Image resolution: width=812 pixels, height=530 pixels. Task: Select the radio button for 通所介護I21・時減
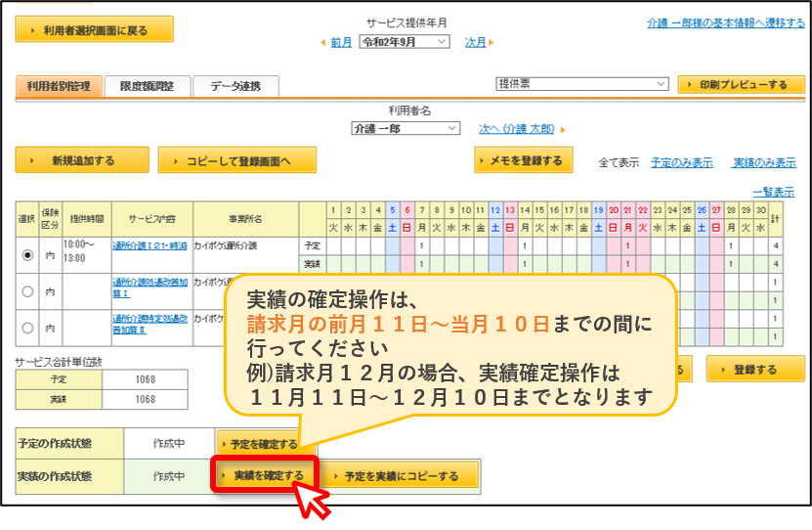(27, 255)
